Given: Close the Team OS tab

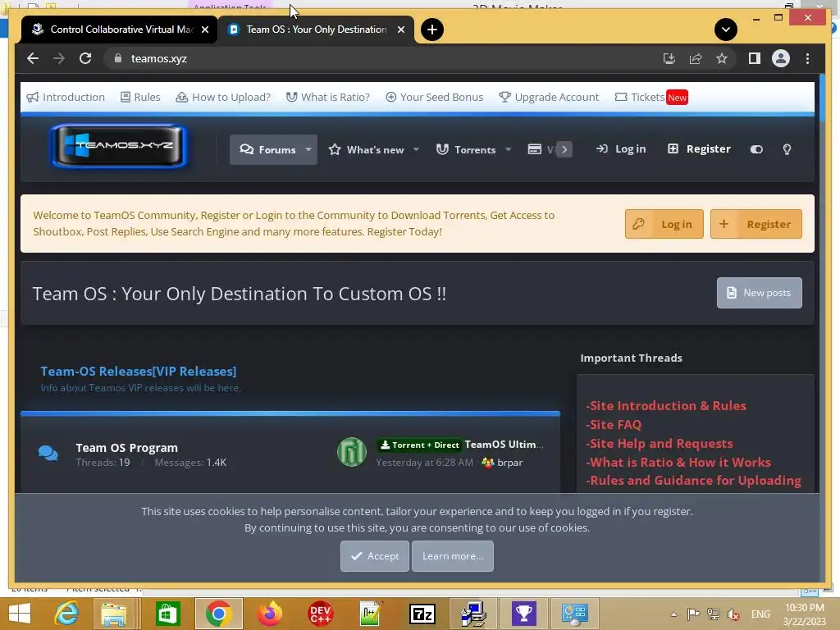Looking at the screenshot, I should pos(400,30).
